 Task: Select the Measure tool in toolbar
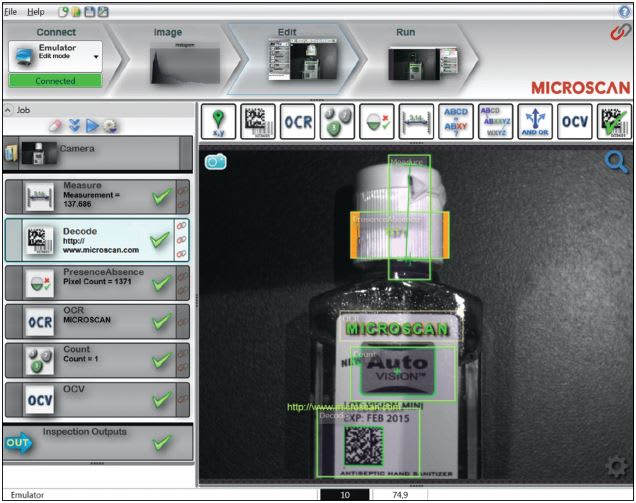[416, 121]
